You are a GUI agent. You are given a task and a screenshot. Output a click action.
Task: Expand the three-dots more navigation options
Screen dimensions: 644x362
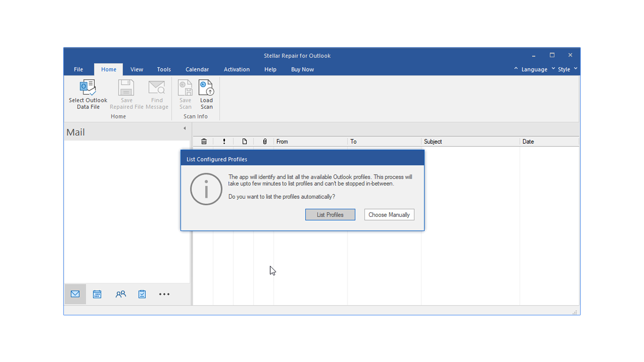tap(164, 294)
